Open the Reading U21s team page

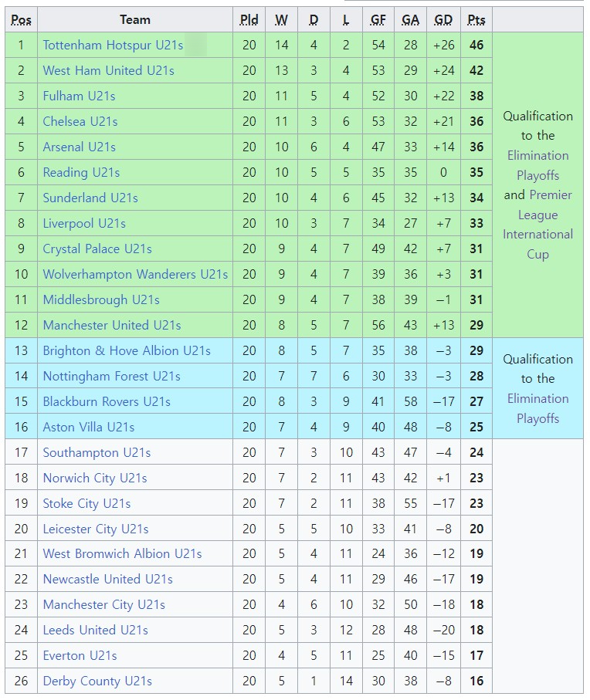[81, 172]
